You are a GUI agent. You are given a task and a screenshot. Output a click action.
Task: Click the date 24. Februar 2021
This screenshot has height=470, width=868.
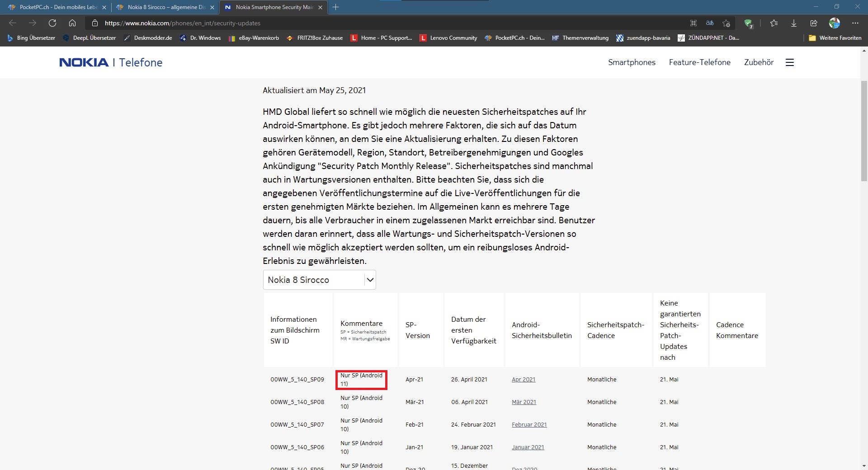click(473, 425)
